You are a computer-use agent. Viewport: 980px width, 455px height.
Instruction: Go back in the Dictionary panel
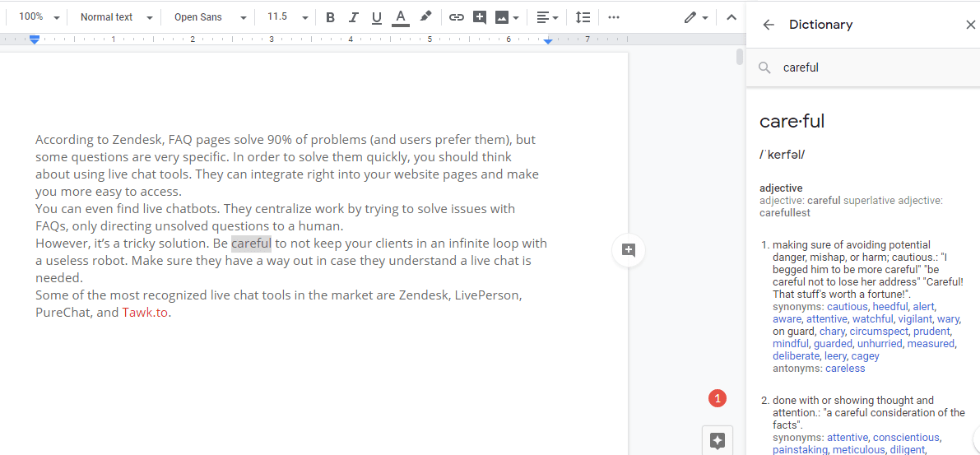(769, 25)
